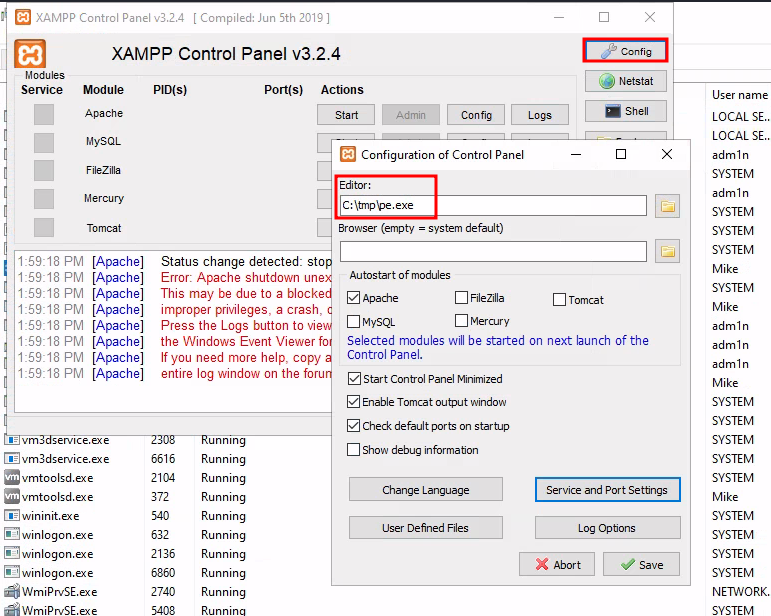Click WmiPrvSE.exe icon in the PID 2740 row

point(12,591)
